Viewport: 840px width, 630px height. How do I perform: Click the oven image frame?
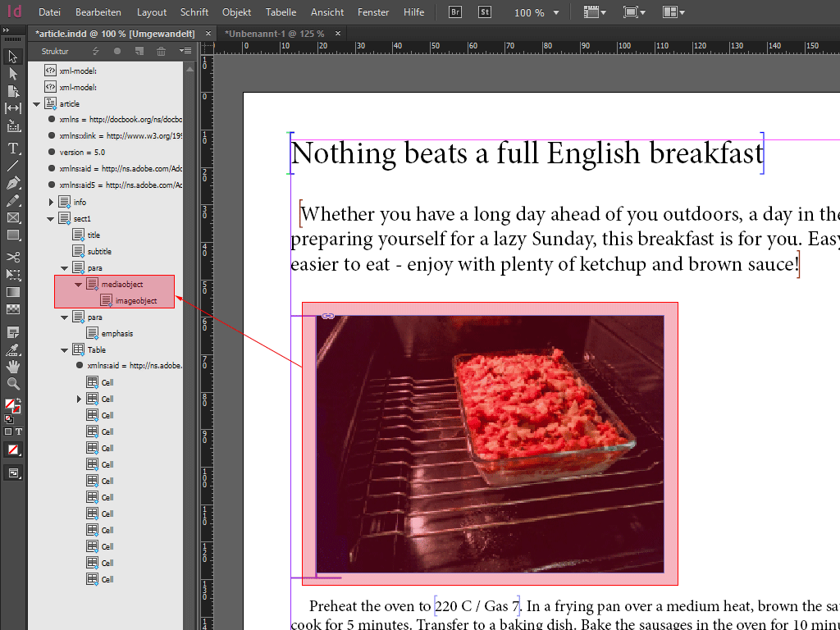point(490,444)
